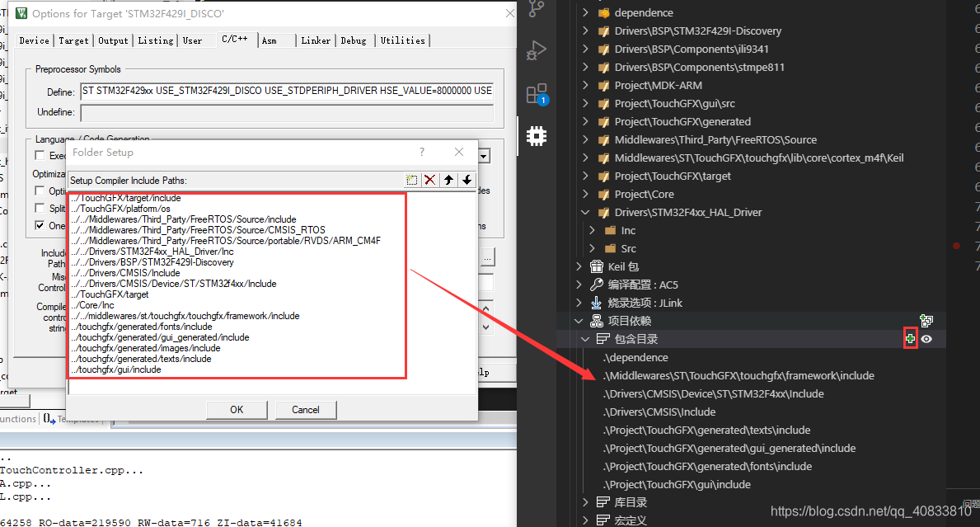980x527 pixels.
Task: Toggle the Split Load and Store checkbox
Action: 40,208
